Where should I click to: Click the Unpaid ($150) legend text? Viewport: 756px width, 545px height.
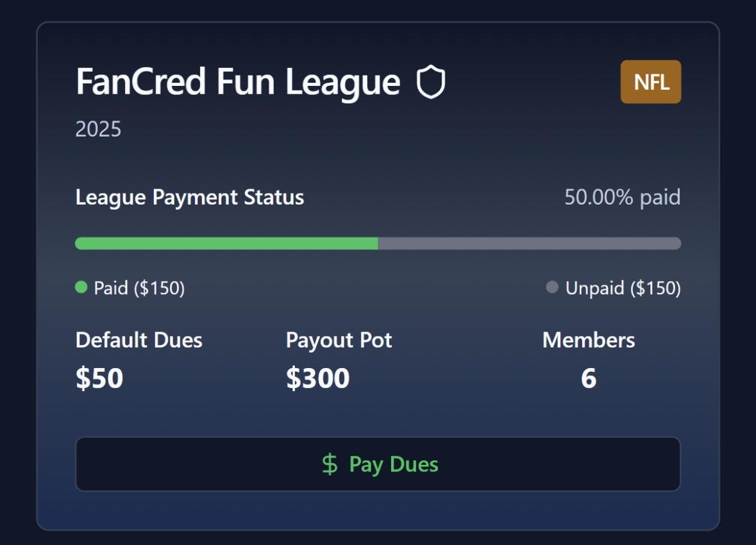click(623, 288)
